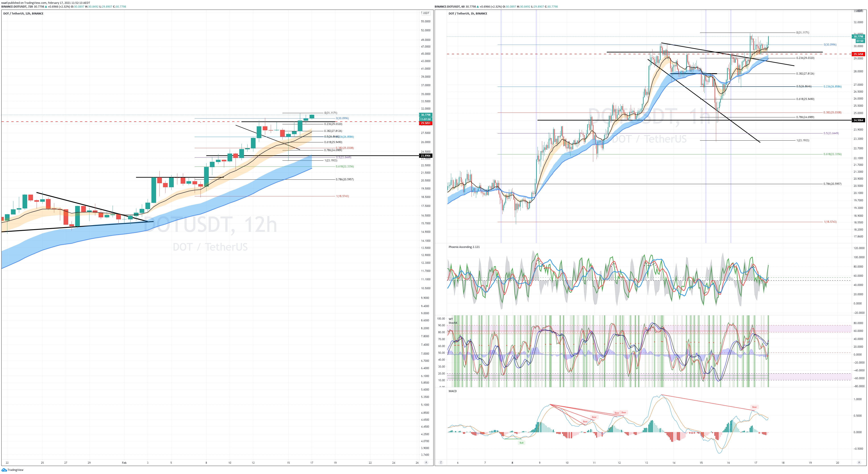This screenshot has width=868, height=474.
Task: Click the 0.786(20.5957) fib label on 1h chart
Action: pos(833,184)
